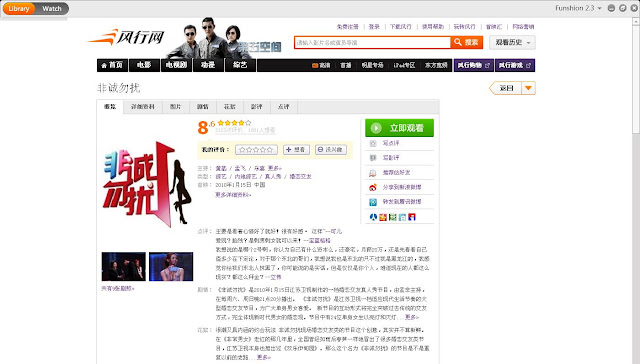Go to 首页 home in navigation bar
Image resolution: width=640 pixels, height=364 pixels.
[112, 65]
